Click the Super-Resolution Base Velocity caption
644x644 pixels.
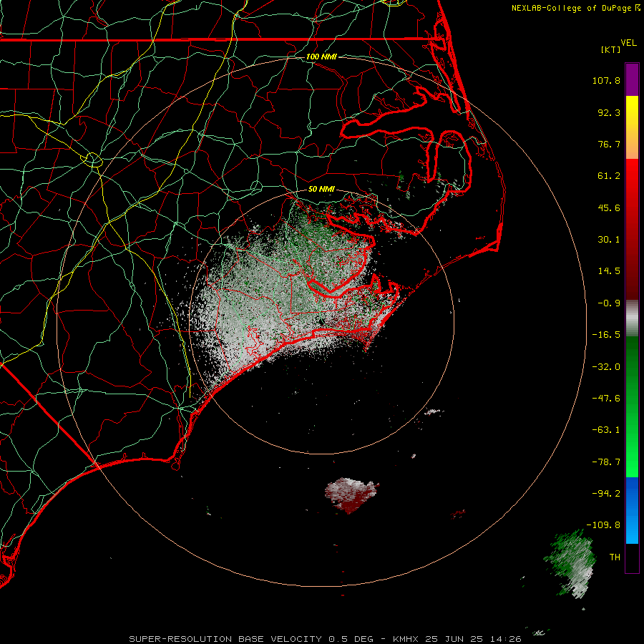tap(326, 639)
